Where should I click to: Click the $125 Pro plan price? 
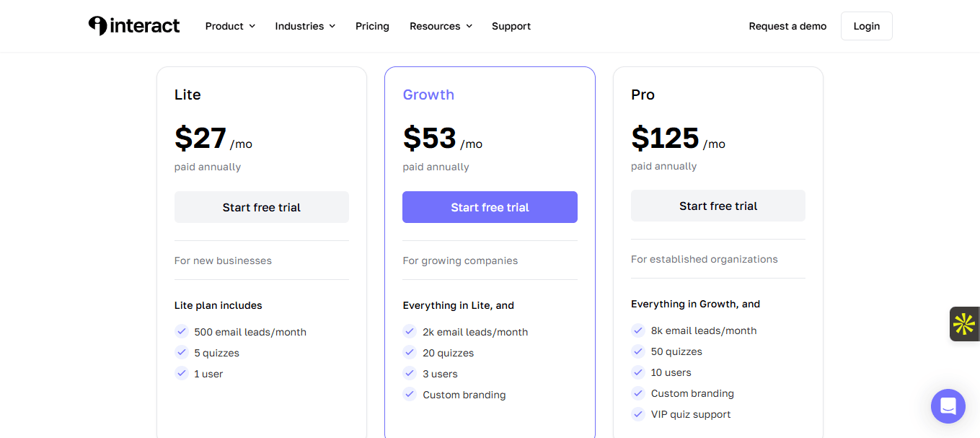click(665, 138)
